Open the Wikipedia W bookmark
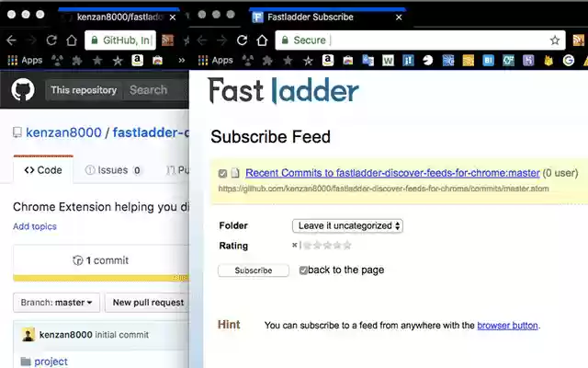This screenshot has height=368, width=588. (388, 60)
